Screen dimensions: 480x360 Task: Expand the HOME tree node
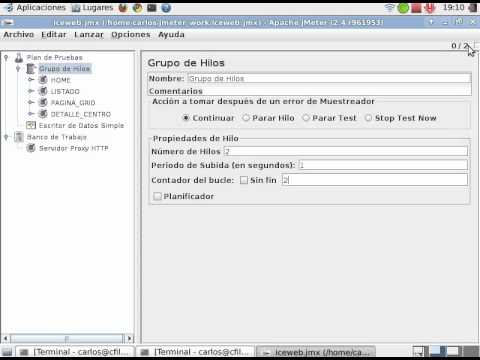click(x=31, y=80)
